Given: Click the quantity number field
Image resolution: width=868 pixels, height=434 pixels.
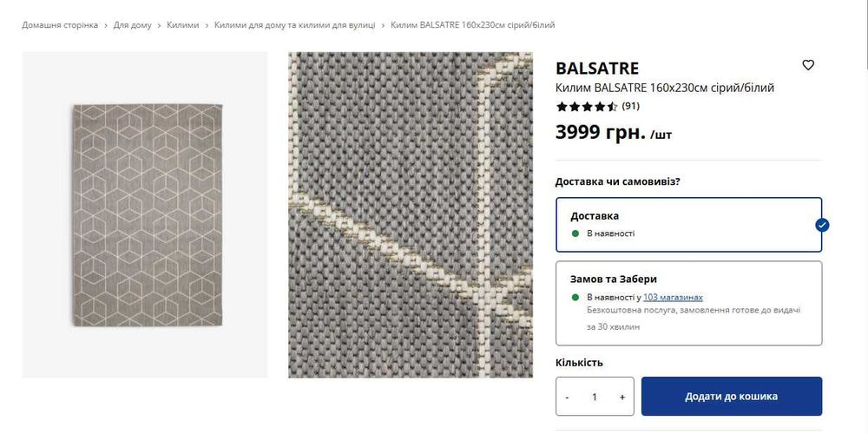Looking at the screenshot, I should (x=595, y=397).
